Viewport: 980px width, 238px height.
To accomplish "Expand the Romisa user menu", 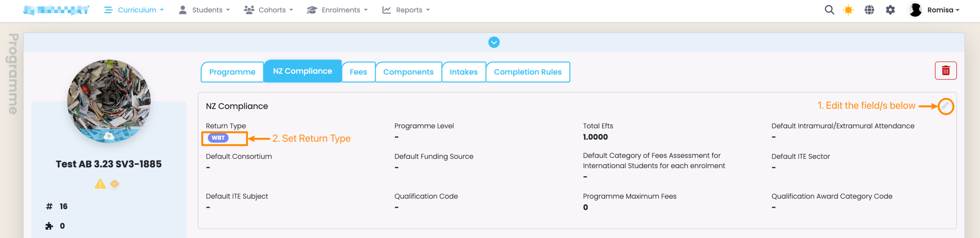I will (934, 10).
